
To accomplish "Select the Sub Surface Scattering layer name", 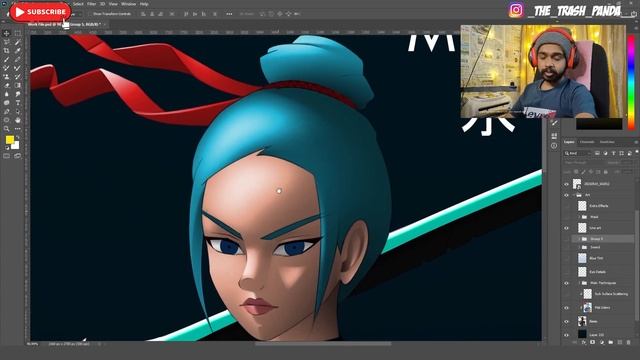I will (611, 294).
